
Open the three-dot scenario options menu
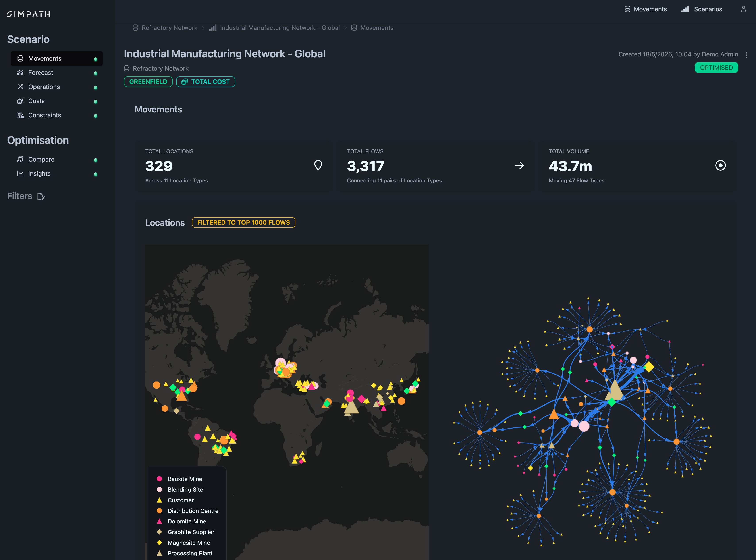(746, 55)
